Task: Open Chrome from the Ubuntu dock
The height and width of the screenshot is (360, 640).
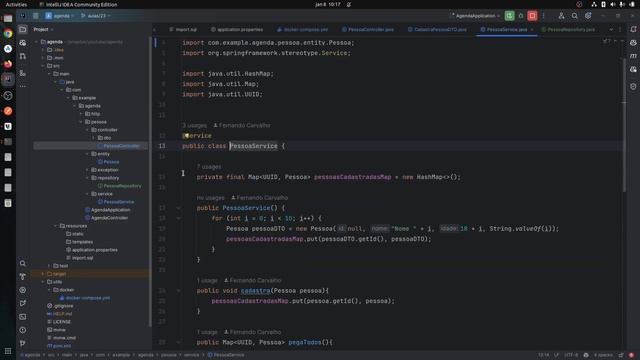Action: click(x=8, y=33)
